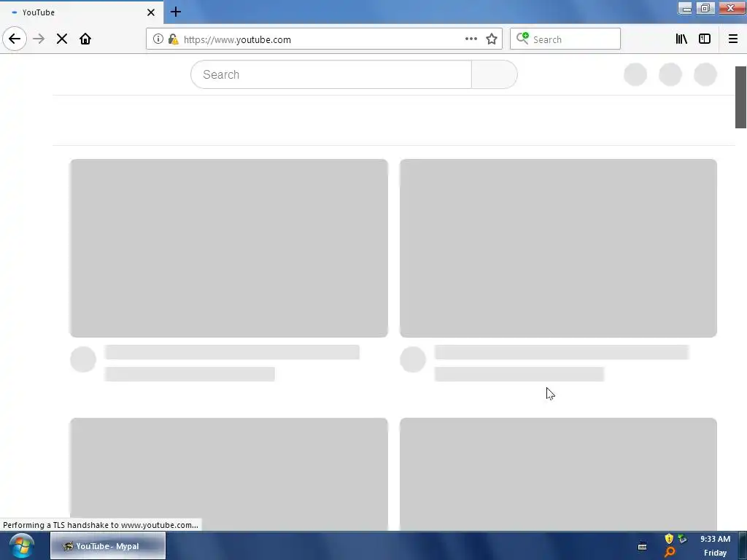747x560 pixels.
Task: Open the Library icon in toolbar
Action: click(x=681, y=39)
